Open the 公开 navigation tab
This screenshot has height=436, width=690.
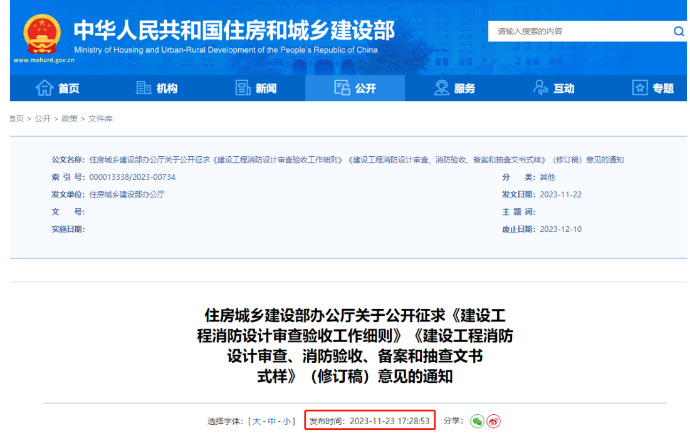point(355,88)
